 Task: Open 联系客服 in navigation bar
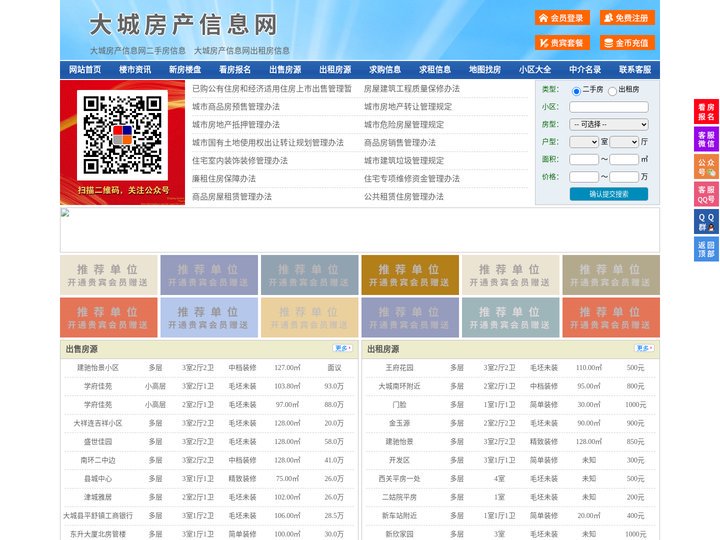pyautogui.click(x=635, y=70)
